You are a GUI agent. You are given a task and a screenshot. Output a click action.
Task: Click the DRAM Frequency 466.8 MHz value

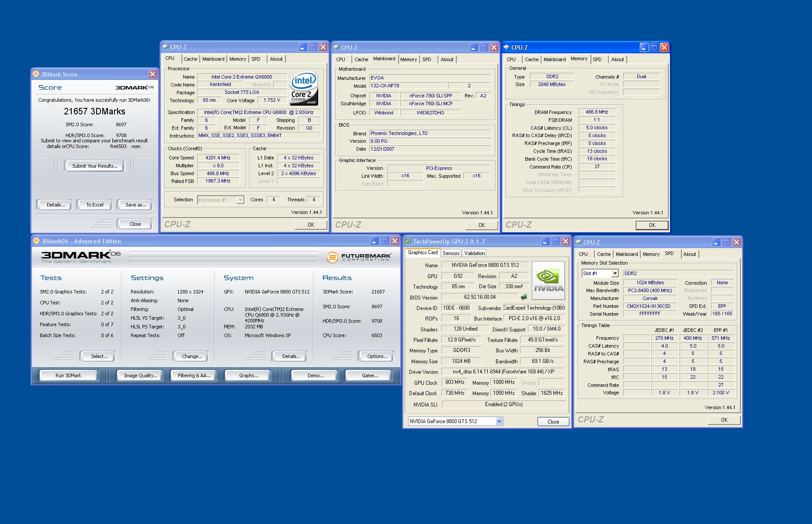pyautogui.click(x=597, y=112)
